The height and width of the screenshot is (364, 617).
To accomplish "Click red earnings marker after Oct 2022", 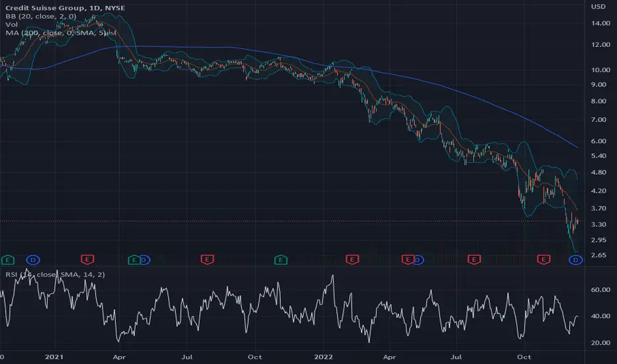I will coord(544,259).
